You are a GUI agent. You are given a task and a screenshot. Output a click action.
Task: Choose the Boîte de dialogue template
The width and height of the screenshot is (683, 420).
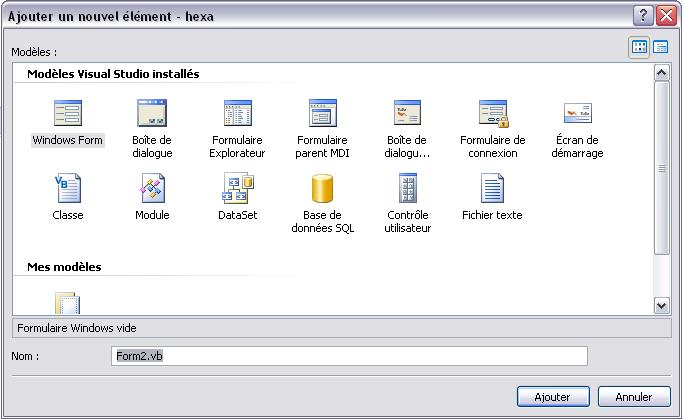pyautogui.click(x=152, y=113)
